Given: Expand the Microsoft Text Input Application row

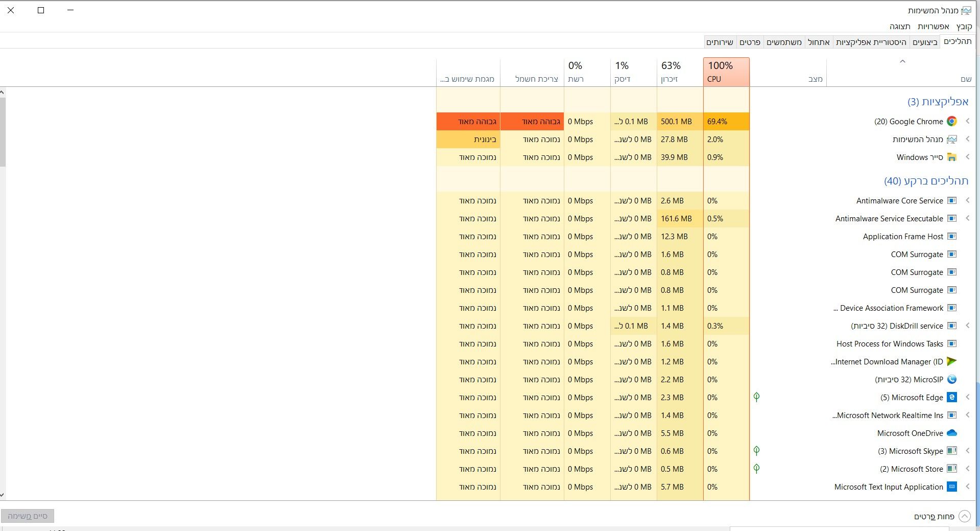Looking at the screenshot, I should (967, 487).
